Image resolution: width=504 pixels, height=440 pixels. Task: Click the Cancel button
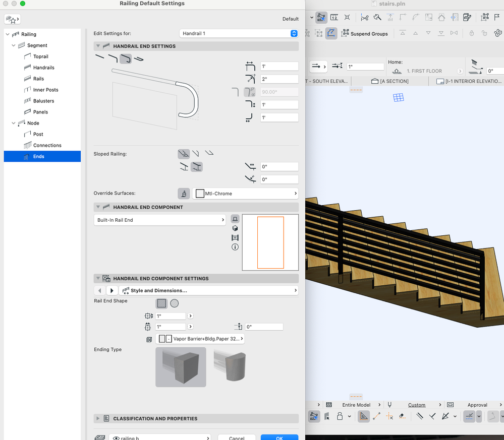[x=237, y=437]
